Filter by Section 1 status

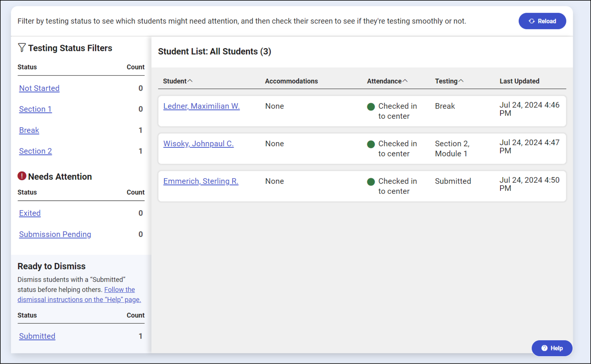click(35, 109)
